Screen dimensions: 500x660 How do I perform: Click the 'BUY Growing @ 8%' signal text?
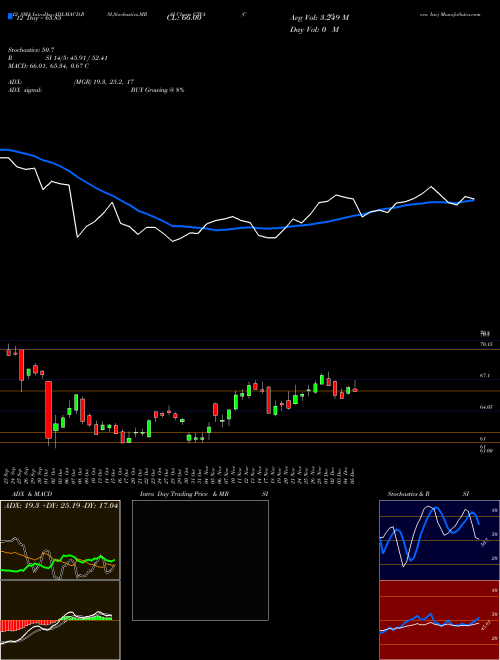(x=157, y=90)
